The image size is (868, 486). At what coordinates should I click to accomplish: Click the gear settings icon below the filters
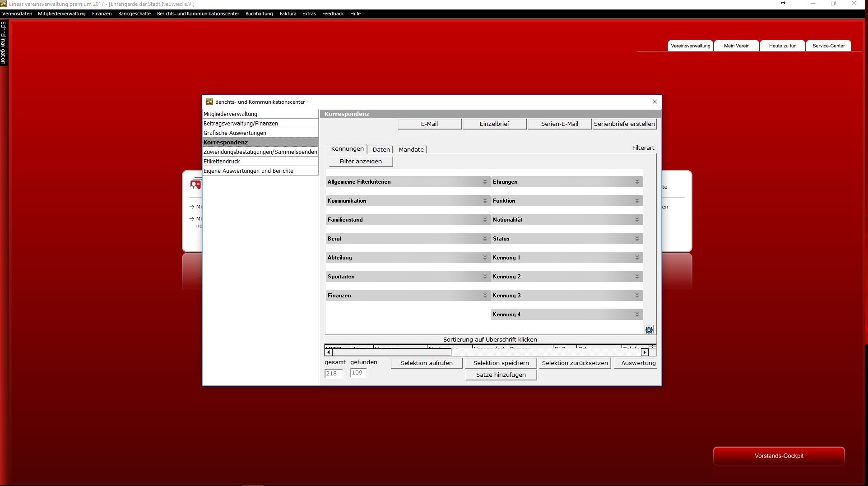pos(649,330)
